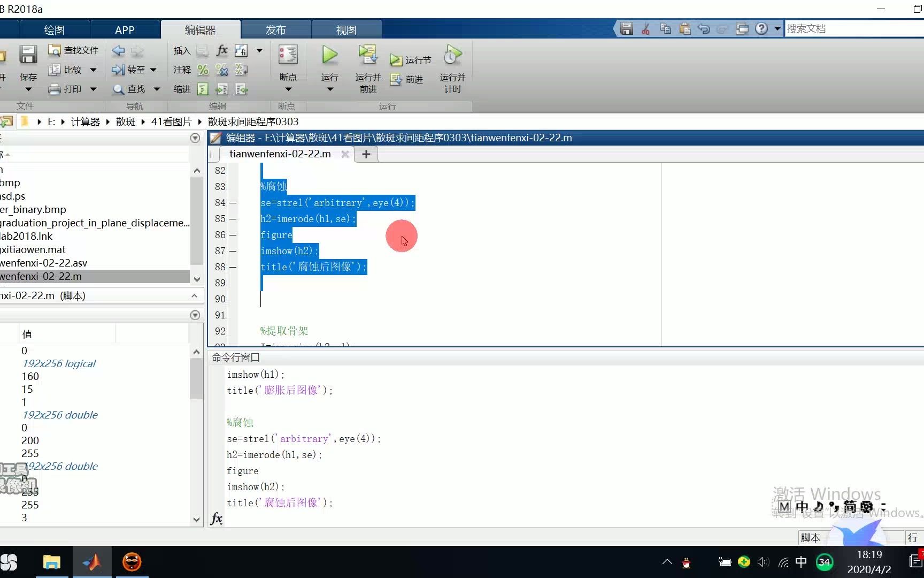
Task: Click the 散斑 folder in the address path
Action: click(x=126, y=122)
